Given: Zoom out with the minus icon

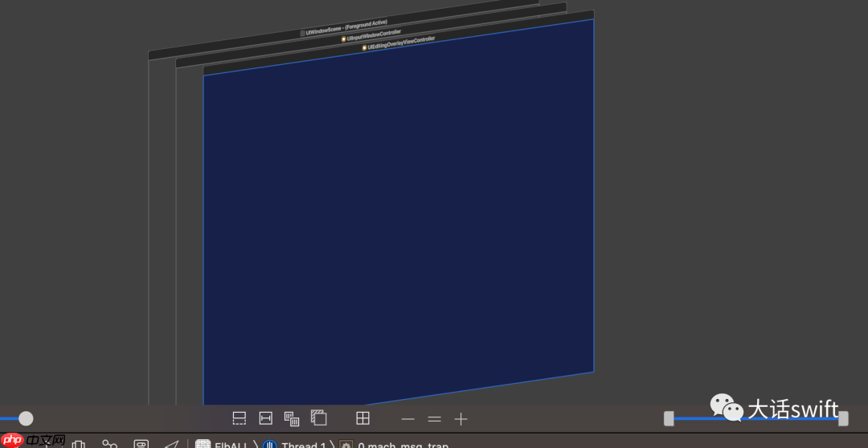Looking at the screenshot, I should coord(408,419).
